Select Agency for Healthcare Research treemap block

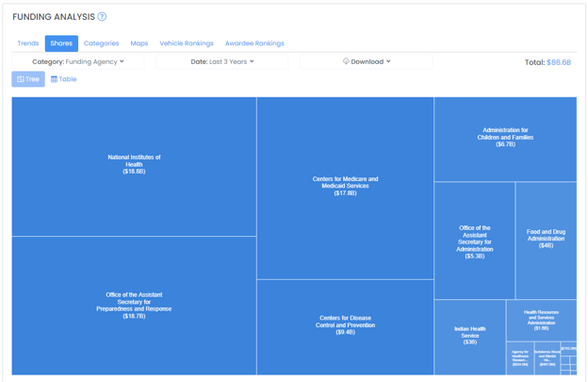point(520,358)
